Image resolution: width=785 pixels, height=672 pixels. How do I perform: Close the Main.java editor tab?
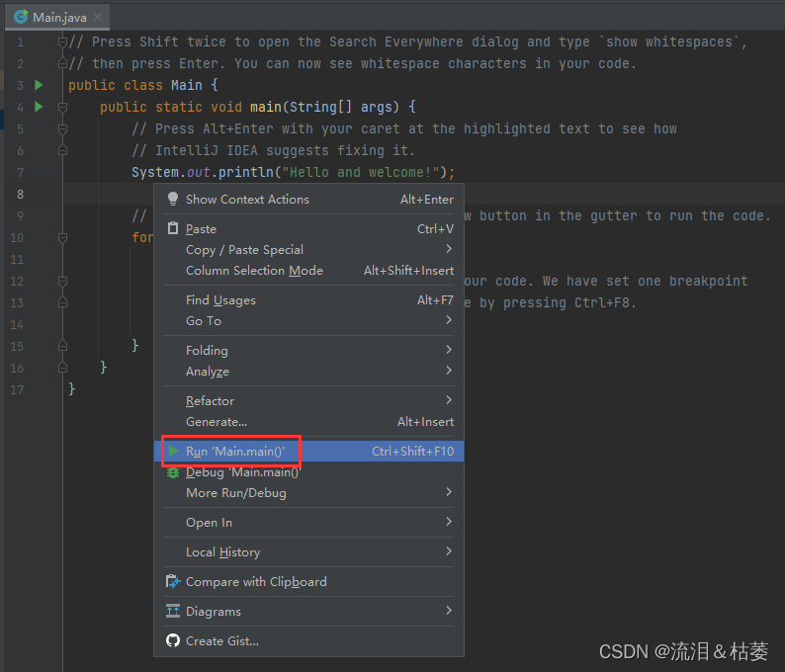click(x=98, y=17)
